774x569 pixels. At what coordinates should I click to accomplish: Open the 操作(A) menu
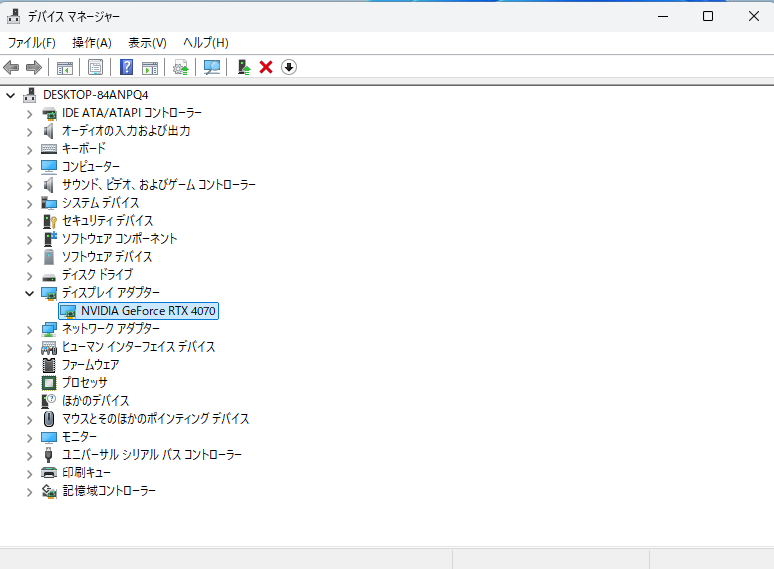point(92,43)
